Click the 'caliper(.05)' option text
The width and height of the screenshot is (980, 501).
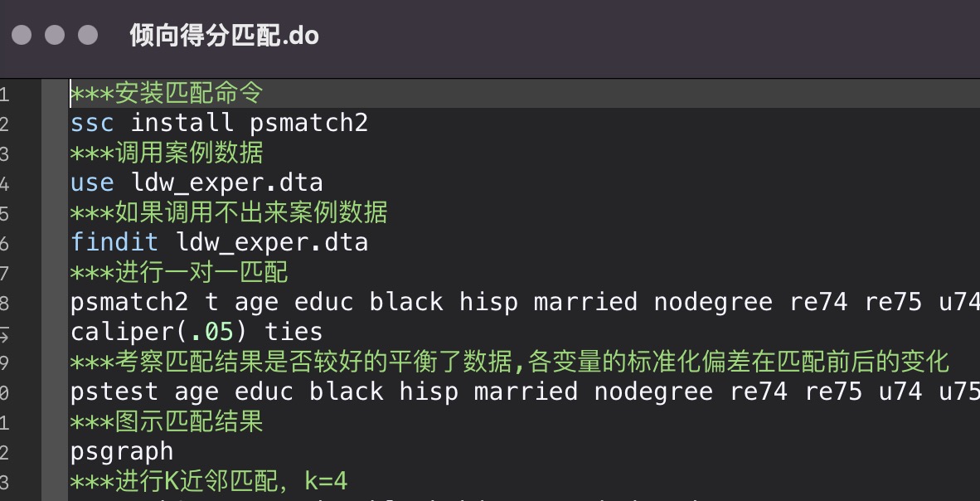click(159, 332)
